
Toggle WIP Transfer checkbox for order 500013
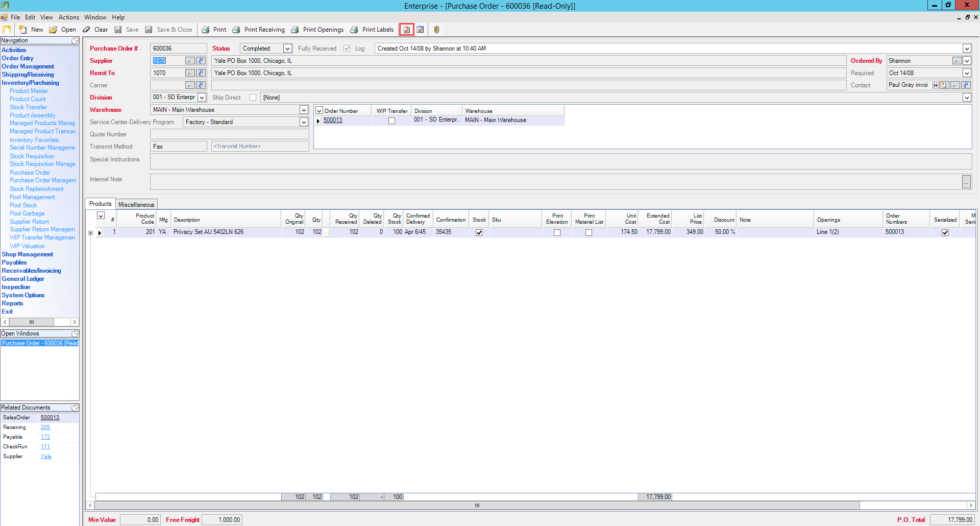point(391,121)
